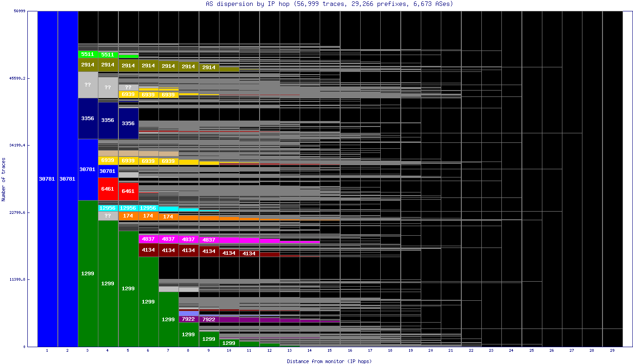Select the magenta 4837 block in hop 9
This screenshot has height=364, width=633.
point(209,240)
